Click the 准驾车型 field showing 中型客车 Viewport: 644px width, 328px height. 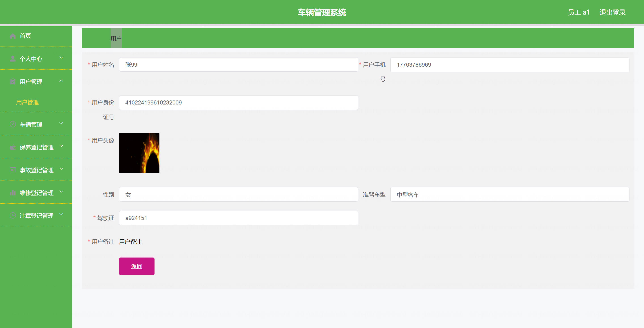point(510,194)
